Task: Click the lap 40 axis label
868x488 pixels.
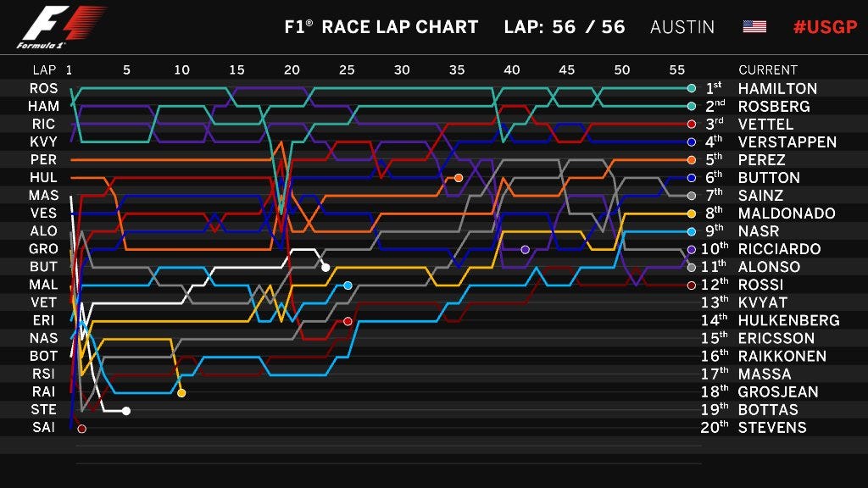Action: [511, 70]
